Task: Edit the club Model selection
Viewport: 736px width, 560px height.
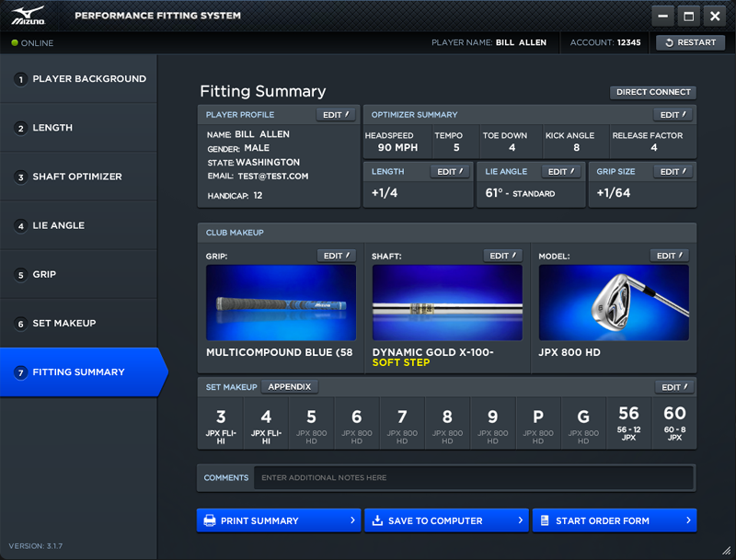Action: point(670,256)
